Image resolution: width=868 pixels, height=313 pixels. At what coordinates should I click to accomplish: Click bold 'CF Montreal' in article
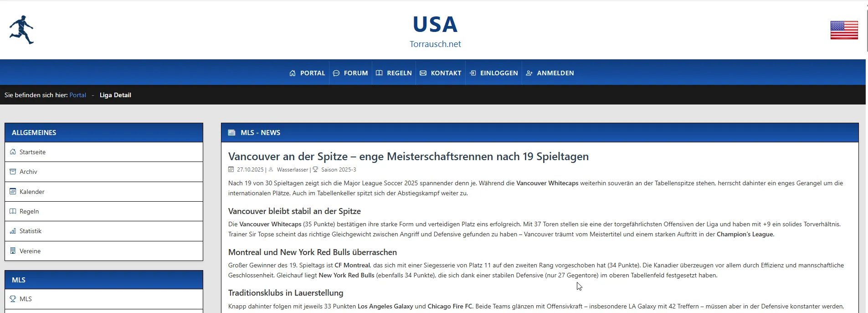point(352,265)
